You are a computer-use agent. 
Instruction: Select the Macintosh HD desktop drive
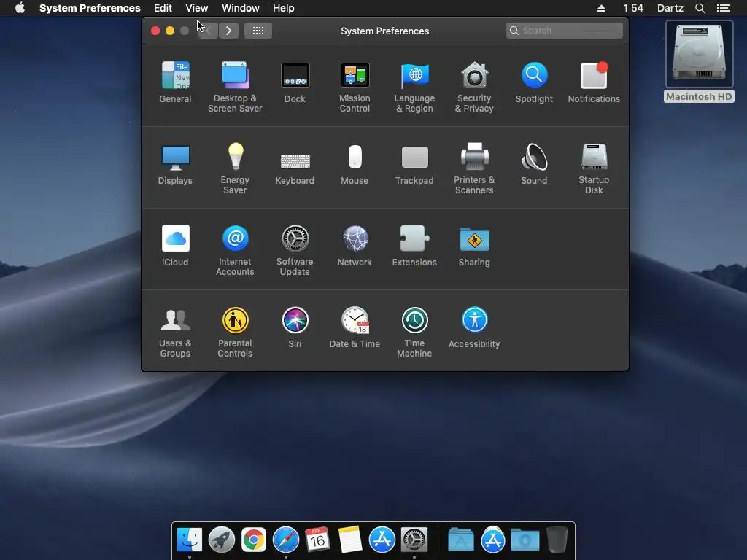699,61
